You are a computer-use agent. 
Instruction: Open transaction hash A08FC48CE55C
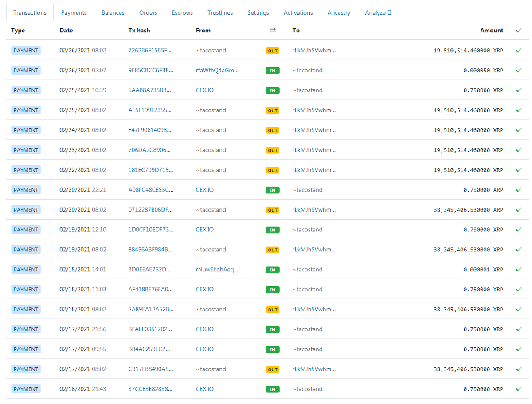[x=151, y=190]
